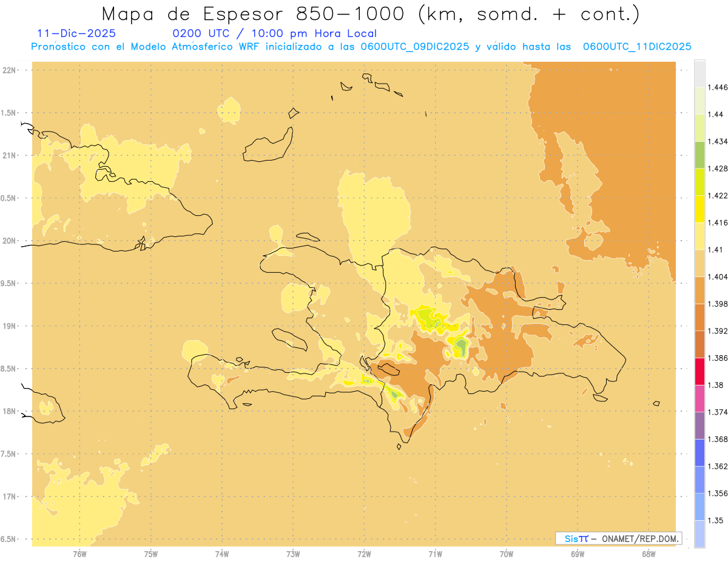The image size is (728, 562).
Task: Click the valid-until time '0600UTC_11DIC2025'
Action: pyautogui.click(x=637, y=47)
